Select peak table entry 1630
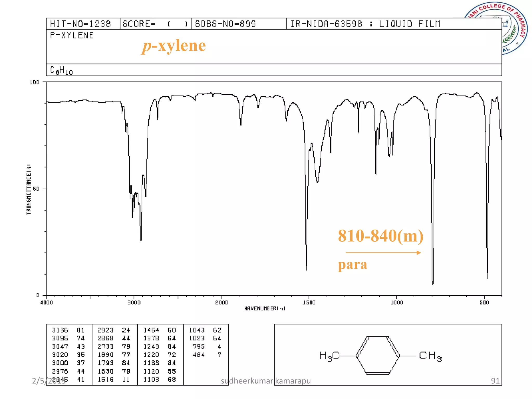Viewport: 532px width, 399px height. 114,371
